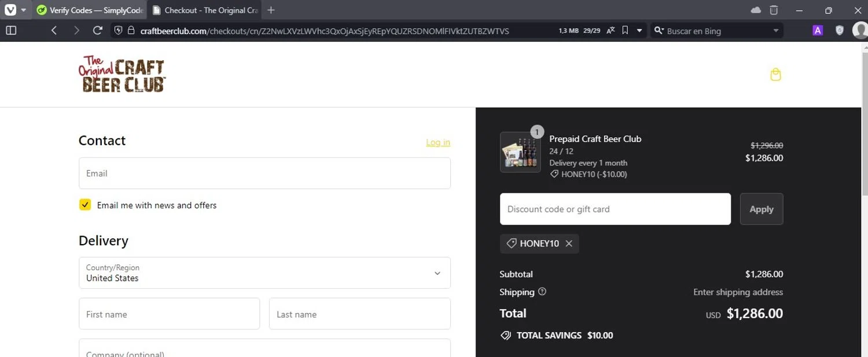Viewport: 868px width, 357px height.
Task: Click the Prepaid Craft Beer Club product title
Action: tap(595, 139)
